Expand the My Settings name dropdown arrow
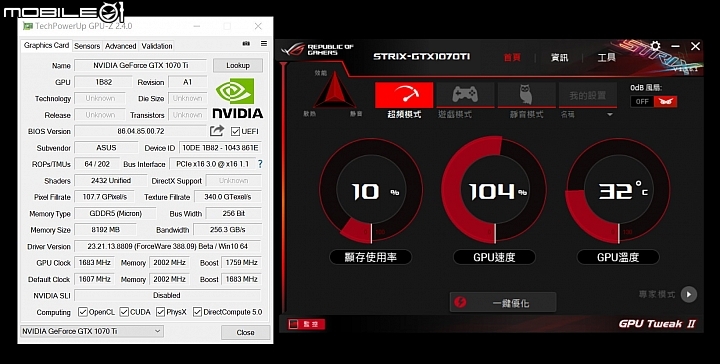This screenshot has width=720, height=364. pos(610,114)
